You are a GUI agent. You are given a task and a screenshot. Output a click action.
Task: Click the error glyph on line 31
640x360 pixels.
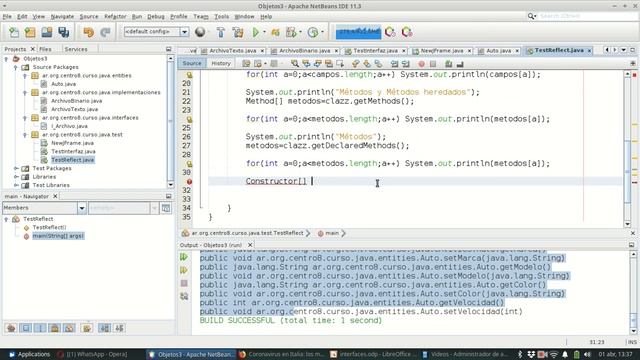tap(189, 182)
